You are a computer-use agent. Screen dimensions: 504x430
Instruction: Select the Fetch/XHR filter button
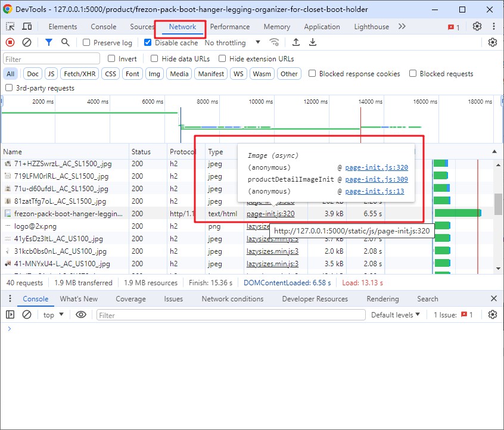80,74
